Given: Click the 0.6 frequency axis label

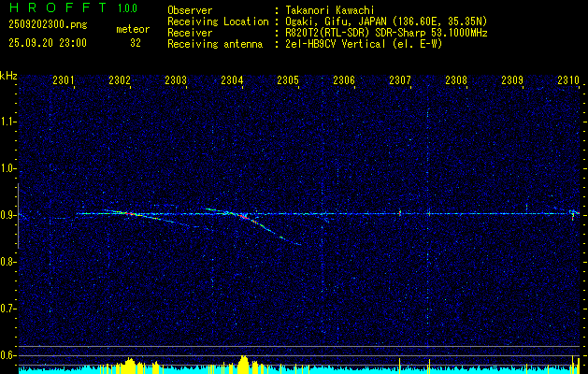Looking at the screenshot, I should click(x=8, y=355).
